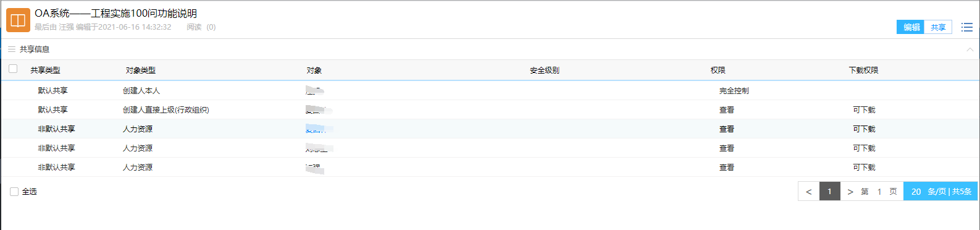Open the list menu icon at top right
Screen dimensions: 980x230
pyautogui.click(x=967, y=27)
